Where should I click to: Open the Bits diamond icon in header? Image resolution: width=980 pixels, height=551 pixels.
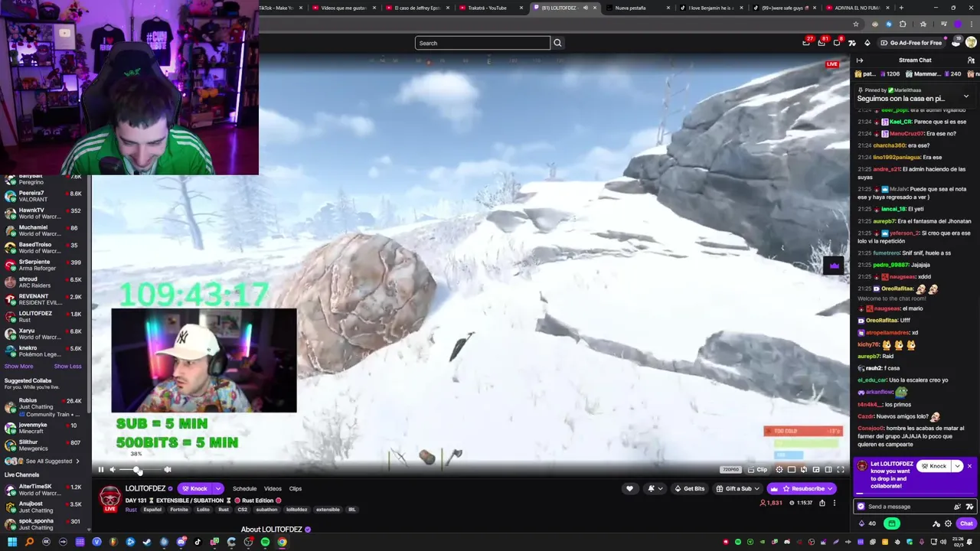point(867,43)
